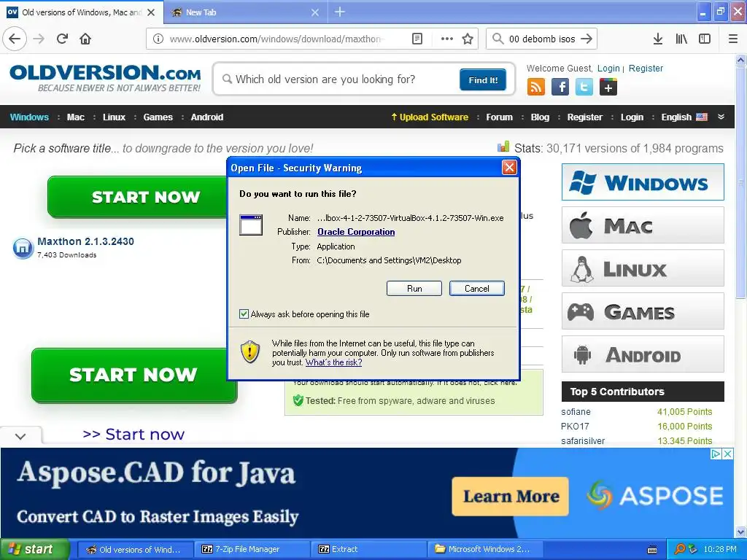The image size is (747, 560).
Task: Click the lower START NOW green button
Action: pos(134,375)
